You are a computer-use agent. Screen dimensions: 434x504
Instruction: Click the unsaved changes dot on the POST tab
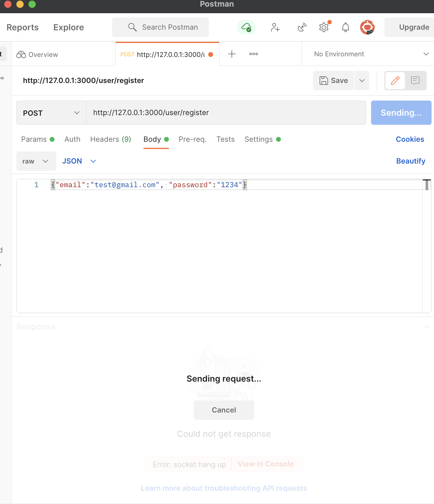pos(211,55)
